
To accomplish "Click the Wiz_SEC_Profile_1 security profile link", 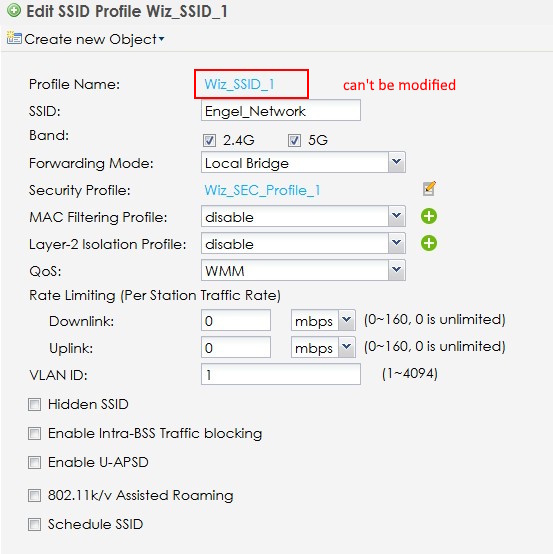I will [x=263, y=190].
